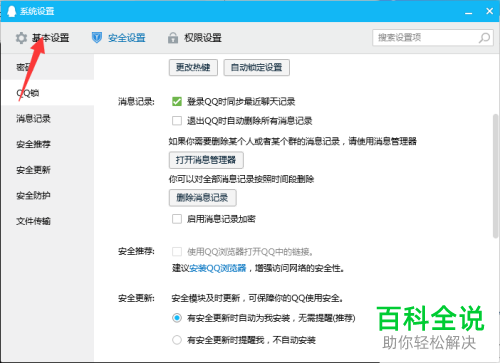Select 有安全更新时提醒我，不自动安装 radio button
This screenshot has width=500, height=363.
(177, 340)
